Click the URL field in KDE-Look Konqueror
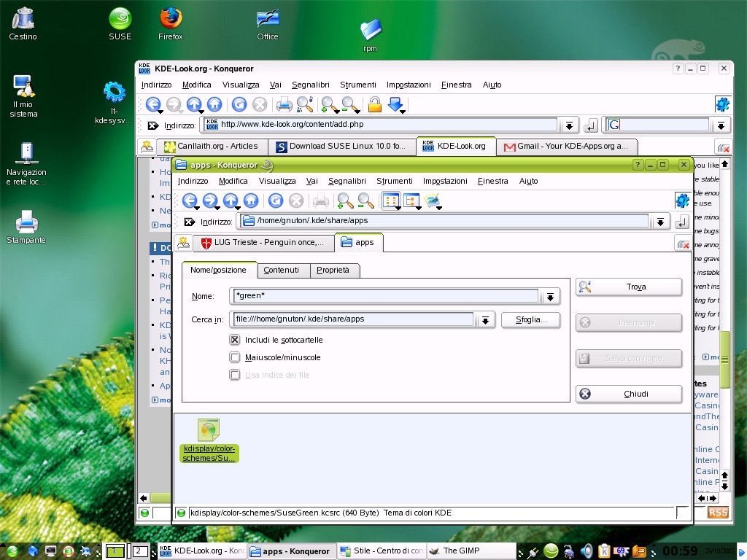 380,125
